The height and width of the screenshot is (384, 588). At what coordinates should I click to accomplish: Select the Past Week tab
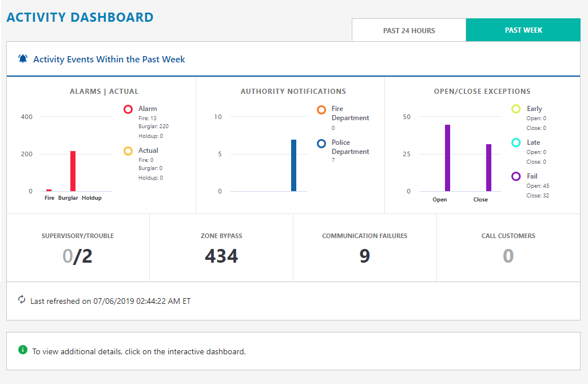tap(523, 30)
